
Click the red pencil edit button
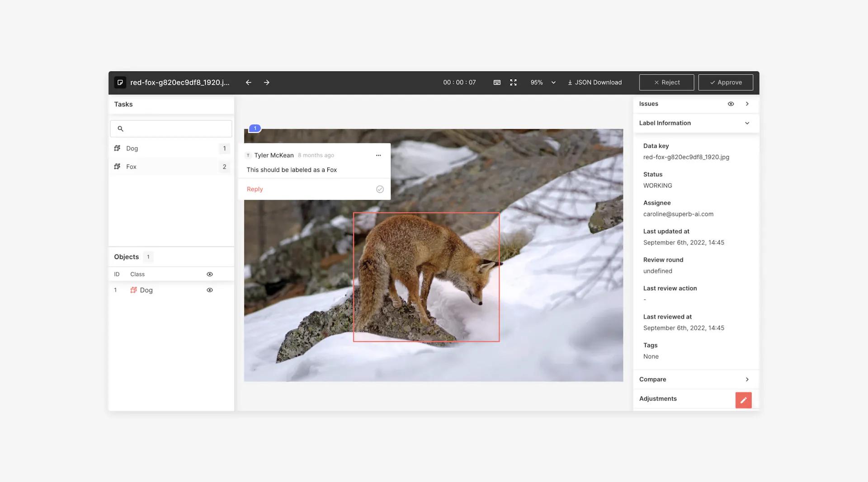(x=743, y=400)
